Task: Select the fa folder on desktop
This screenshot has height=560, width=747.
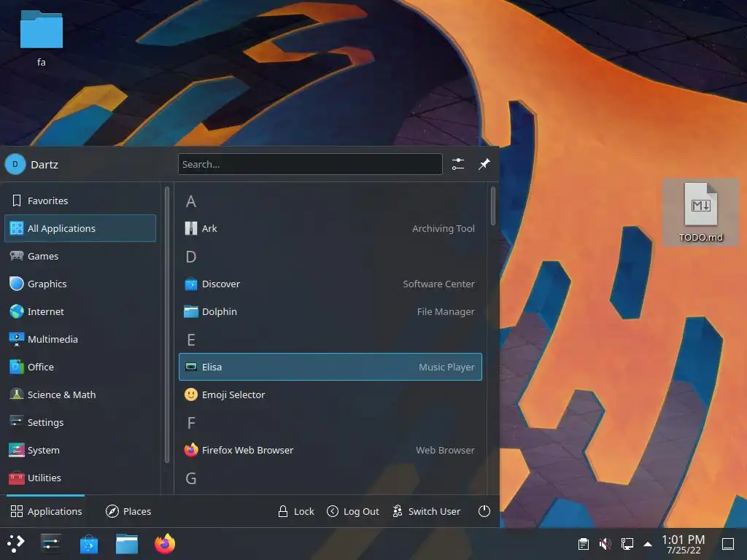Action: pyautogui.click(x=42, y=38)
